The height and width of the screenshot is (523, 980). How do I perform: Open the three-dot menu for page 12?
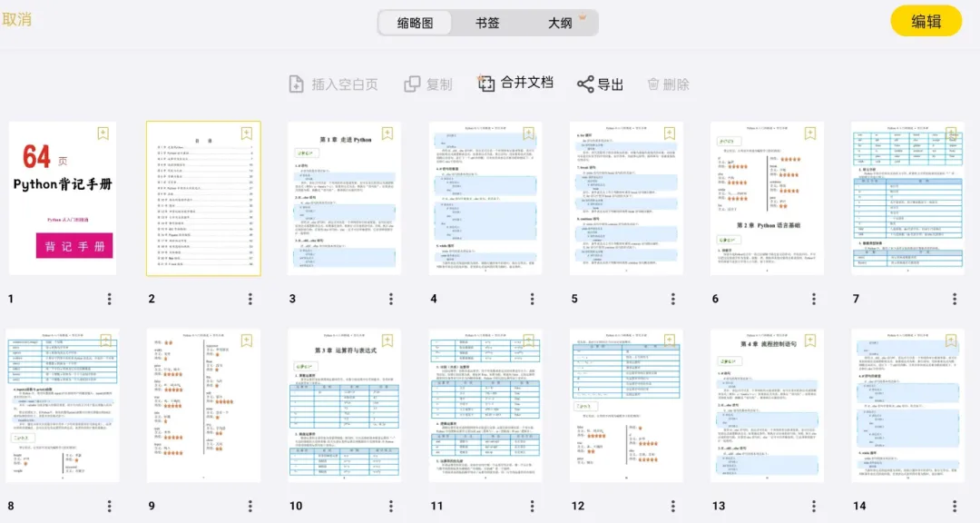pos(673,506)
